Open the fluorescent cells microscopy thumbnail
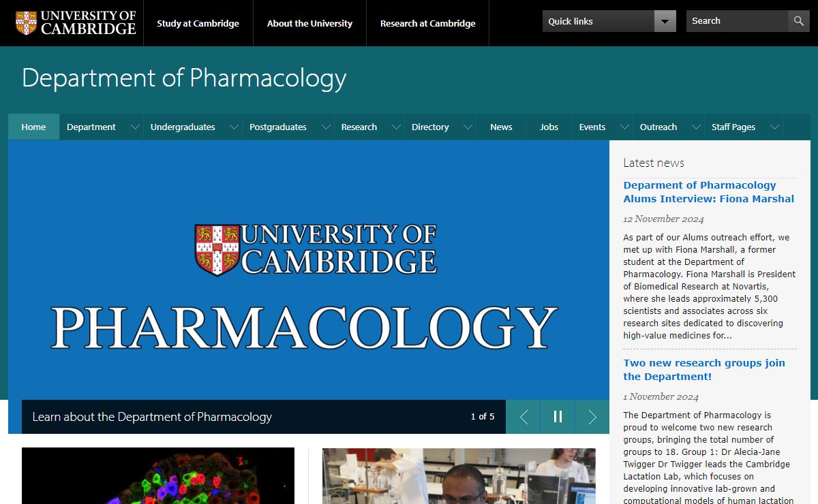818x504 pixels. 158,475
